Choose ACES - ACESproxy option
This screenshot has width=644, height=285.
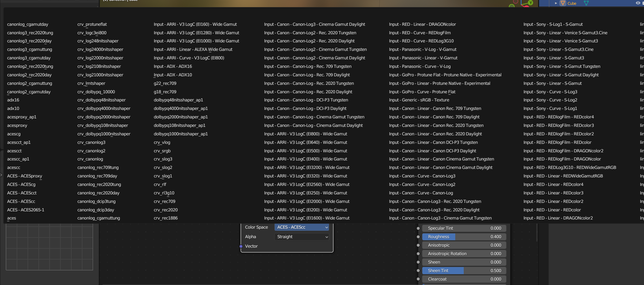pos(25,176)
